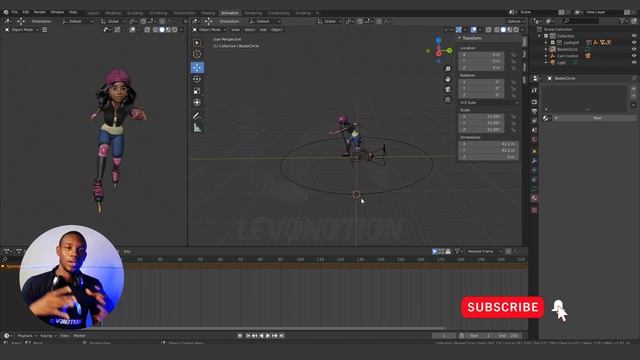
Task: Toggle camera view with the camera gizmo
Action: [448, 89]
